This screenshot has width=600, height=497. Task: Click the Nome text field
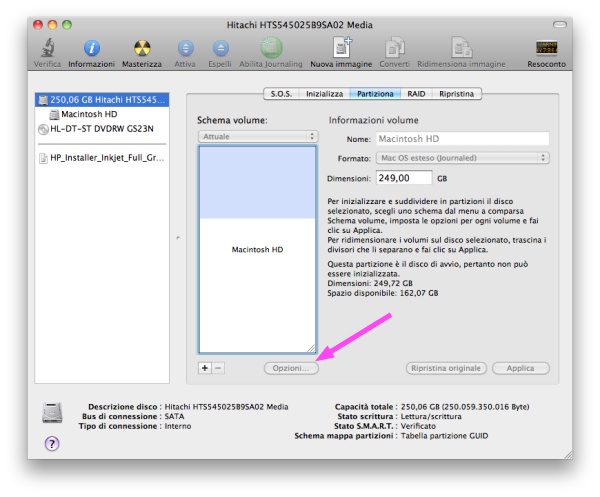pyautogui.click(x=463, y=139)
